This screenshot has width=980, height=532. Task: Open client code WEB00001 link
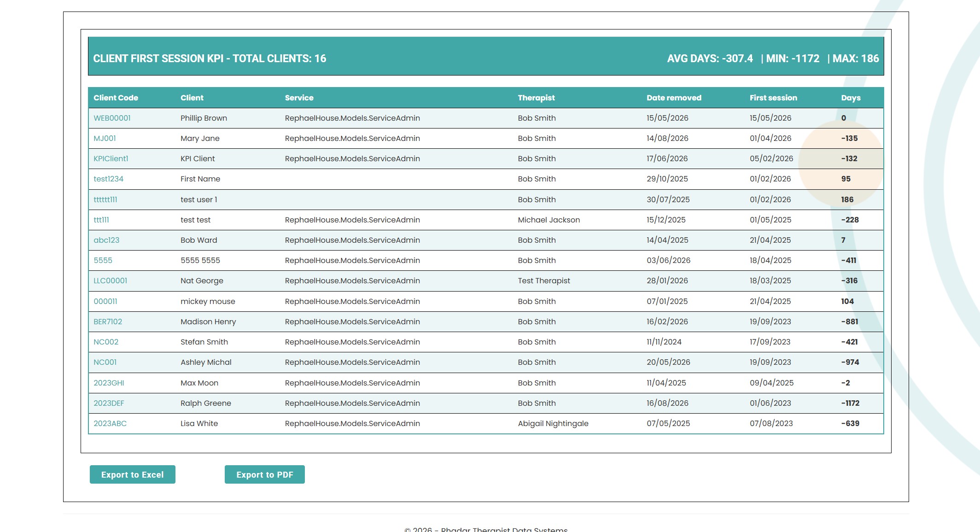coord(112,118)
